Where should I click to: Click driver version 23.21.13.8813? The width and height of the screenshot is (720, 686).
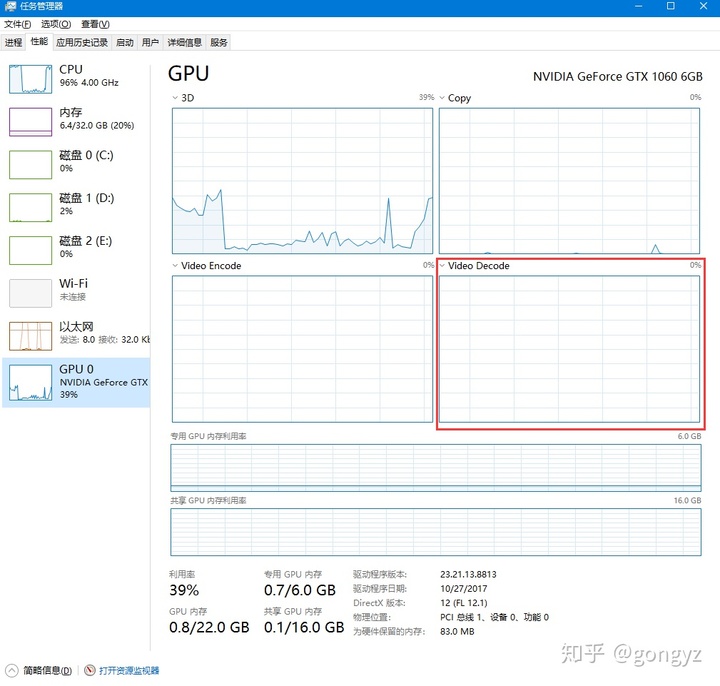(468, 574)
